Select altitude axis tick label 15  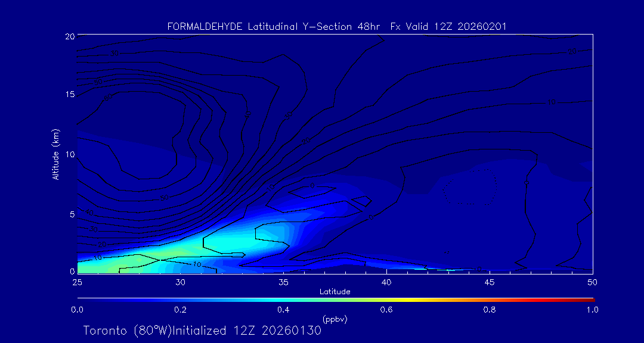coord(70,95)
